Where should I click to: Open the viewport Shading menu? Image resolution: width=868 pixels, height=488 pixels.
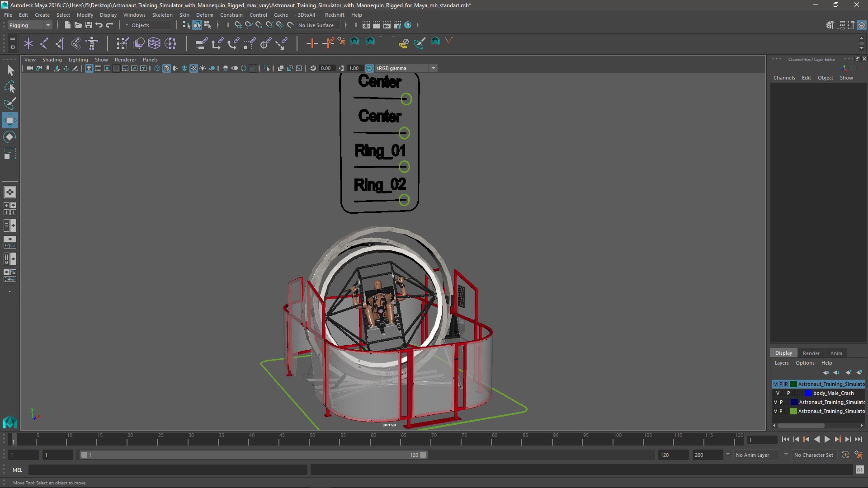(52, 60)
